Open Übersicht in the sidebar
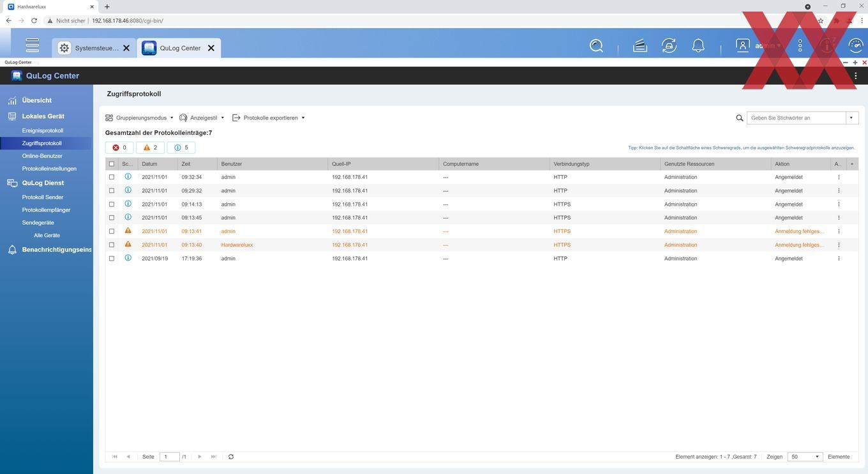The image size is (868, 474). coord(37,100)
